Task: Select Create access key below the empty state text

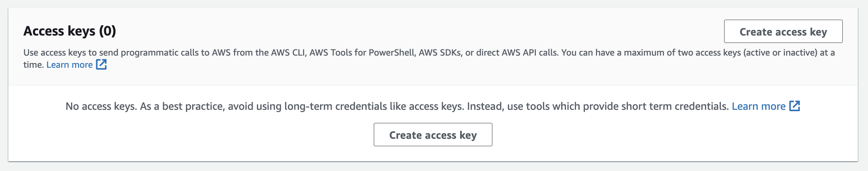Action: [x=433, y=135]
